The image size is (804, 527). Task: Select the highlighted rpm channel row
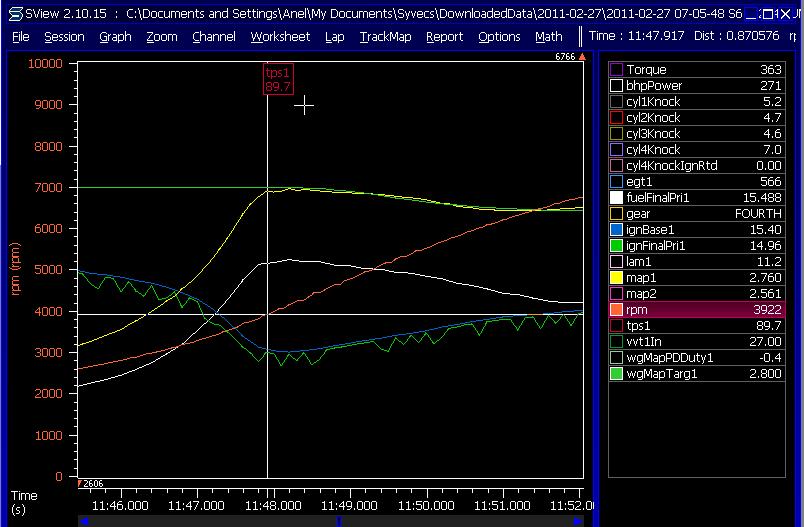click(x=700, y=310)
